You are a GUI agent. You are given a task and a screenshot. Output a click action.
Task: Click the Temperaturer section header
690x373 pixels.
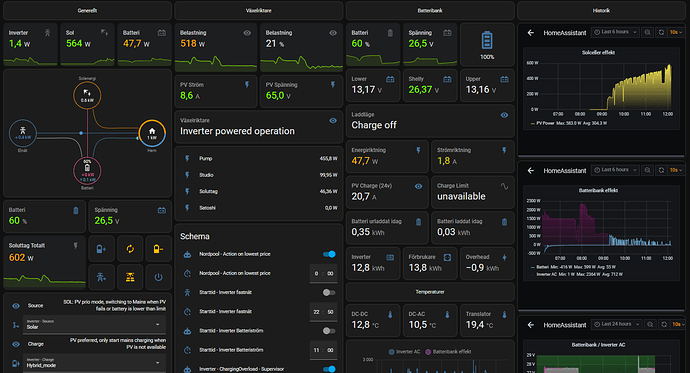[430, 292]
